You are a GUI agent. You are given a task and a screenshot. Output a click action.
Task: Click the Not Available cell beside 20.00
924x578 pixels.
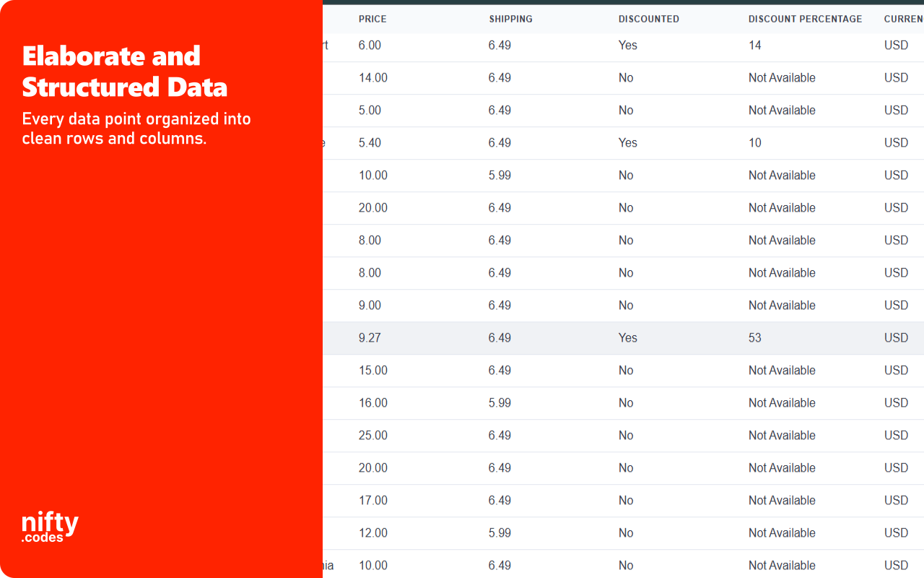pyautogui.click(x=782, y=207)
